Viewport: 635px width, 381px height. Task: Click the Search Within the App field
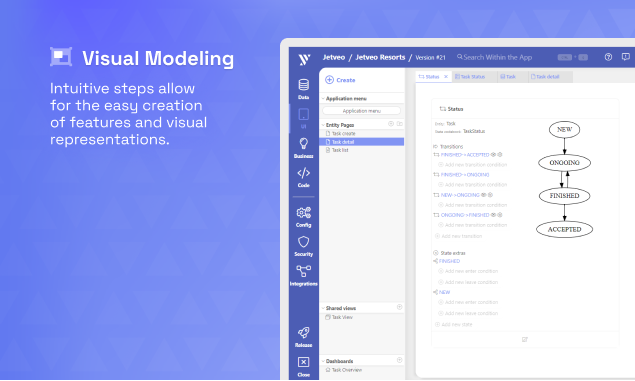(x=494, y=57)
